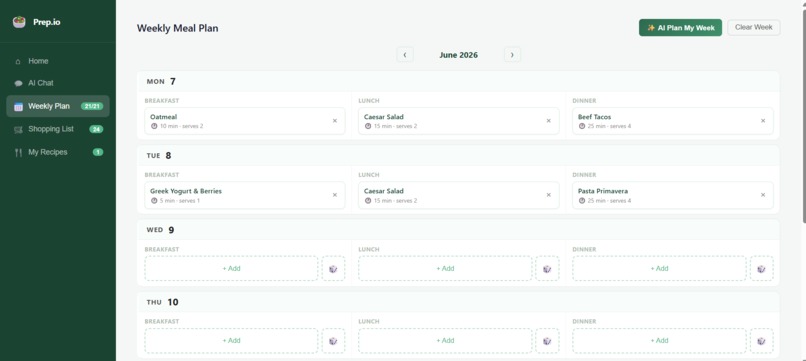The image size is (806, 361).
Task: Open Tuesday's Caesar Salad card
Action: (x=459, y=195)
